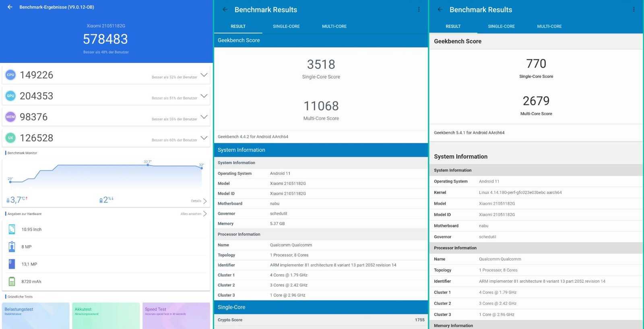Screen dimensions: 644x329
Task: Expand the GPU score 204353 row
Action: [x=204, y=96]
